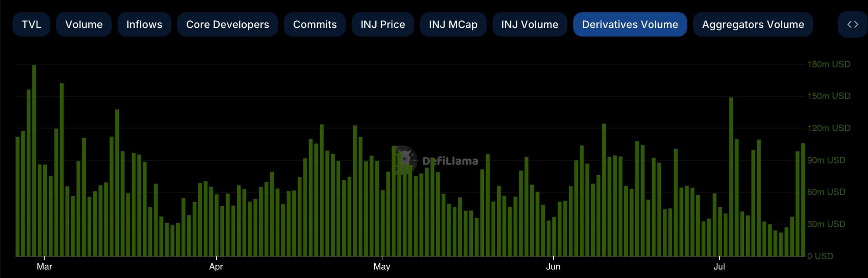Switch to the Commits tab
The image size is (868, 278).
(315, 24)
